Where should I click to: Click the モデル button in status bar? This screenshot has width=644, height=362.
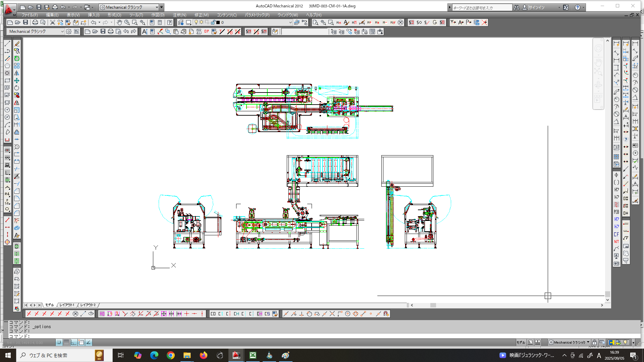coord(521,342)
